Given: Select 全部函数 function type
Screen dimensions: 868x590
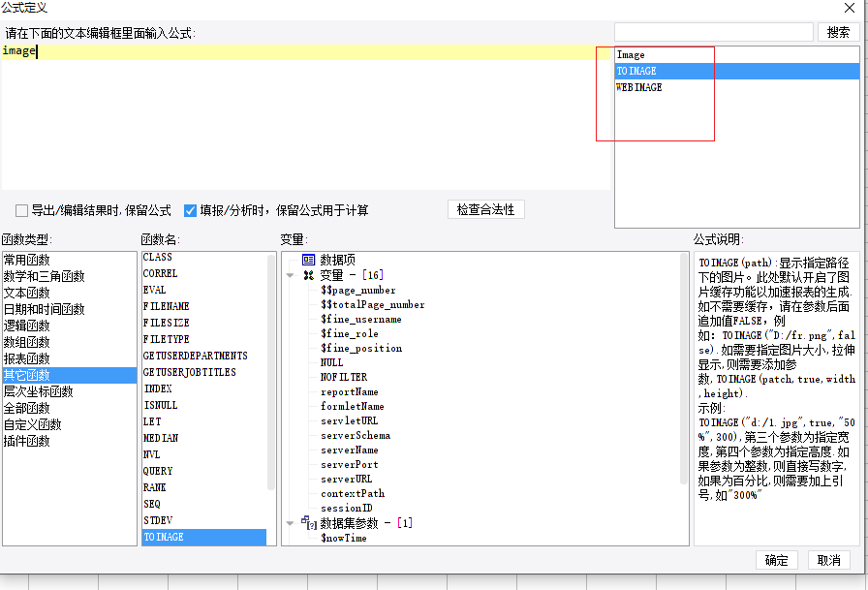Looking at the screenshot, I should coord(70,408).
